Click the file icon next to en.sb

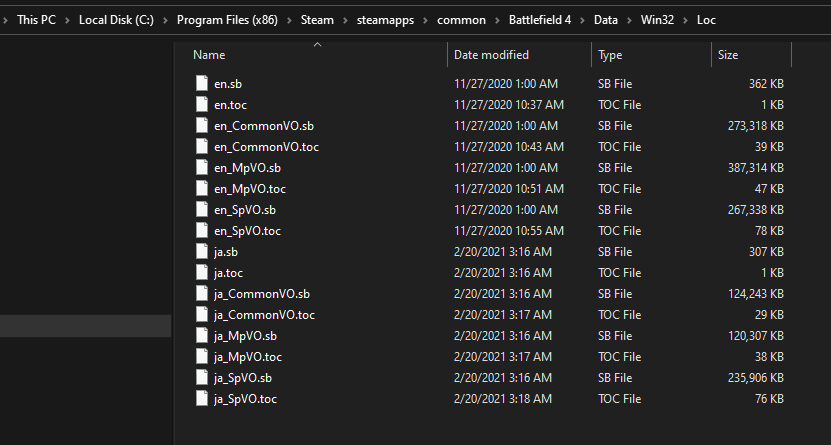tap(202, 84)
